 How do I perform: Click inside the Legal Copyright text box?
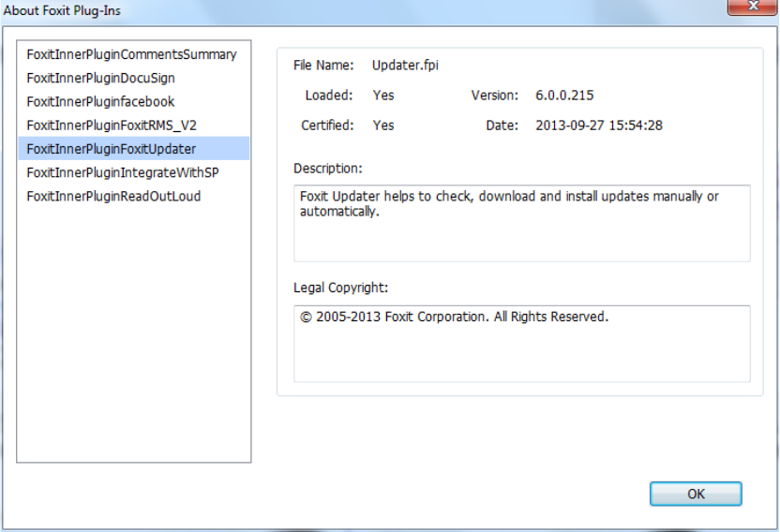(522, 344)
